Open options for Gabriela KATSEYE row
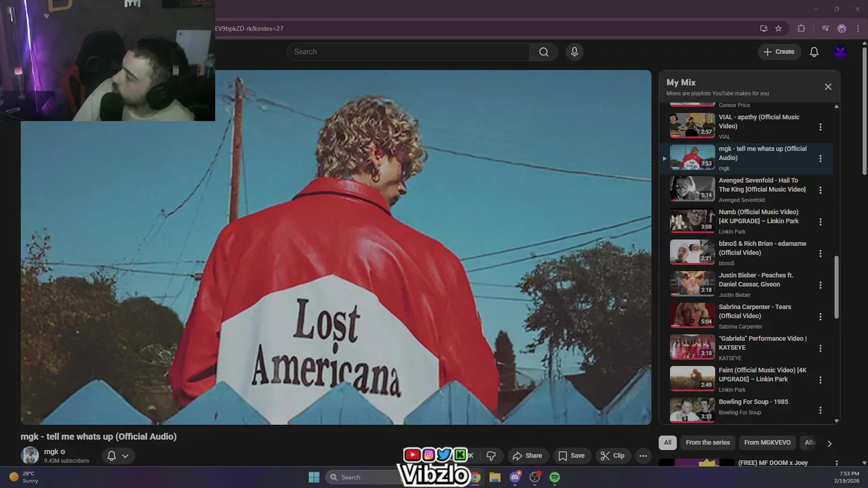868x488 pixels. pos(820,348)
